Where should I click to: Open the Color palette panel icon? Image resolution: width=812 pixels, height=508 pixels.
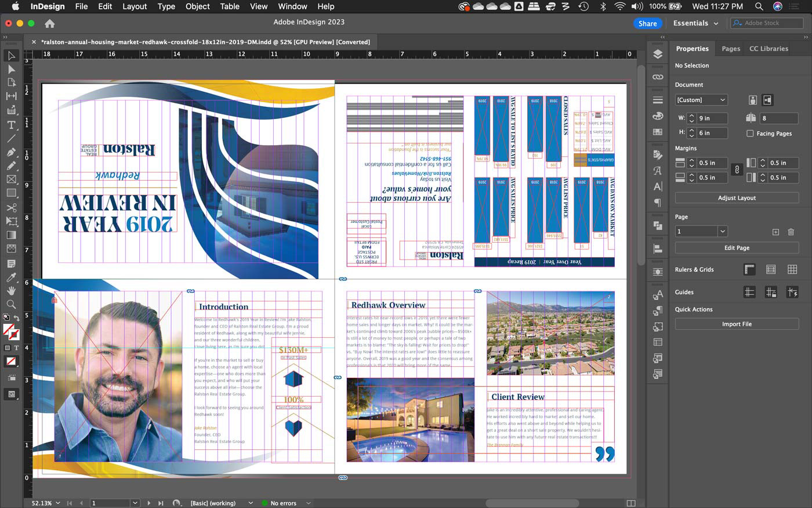pyautogui.click(x=657, y=116)
